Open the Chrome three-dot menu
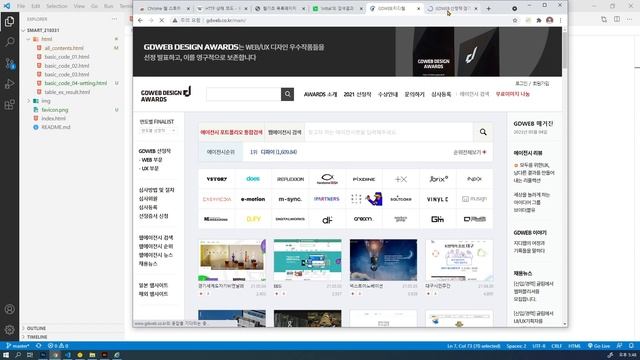The image size is (640, 360). 560,20
